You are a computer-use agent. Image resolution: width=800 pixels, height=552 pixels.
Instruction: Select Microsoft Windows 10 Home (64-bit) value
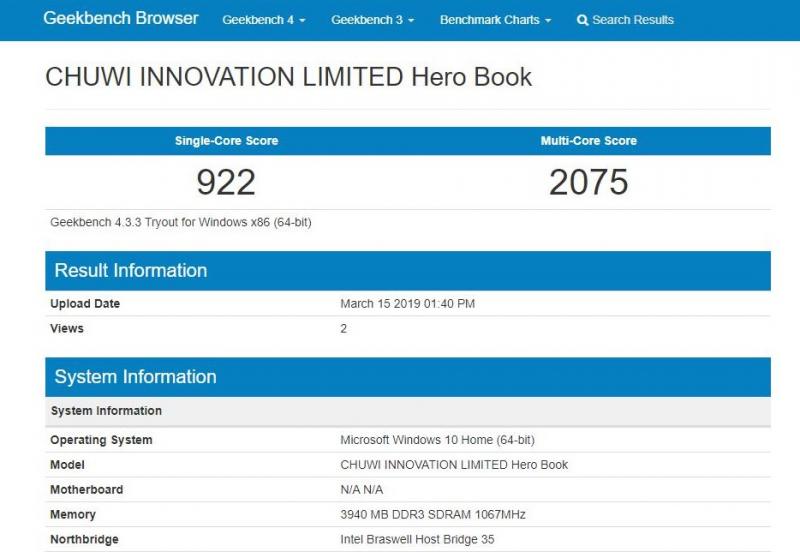click(437, 440)
